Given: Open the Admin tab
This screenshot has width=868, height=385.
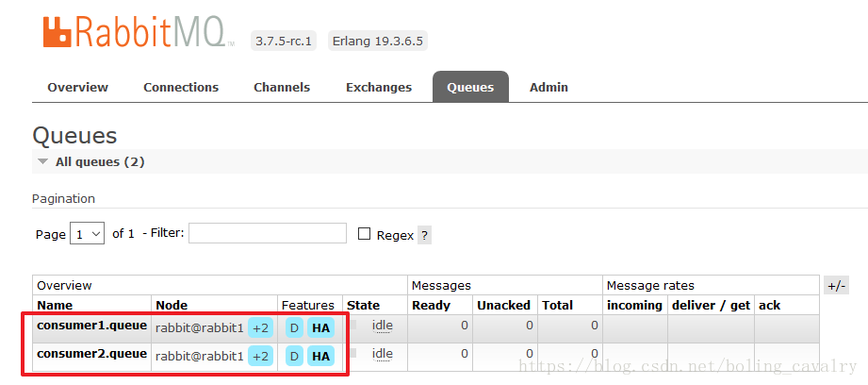Looking at the screenshot, I should tap(549, 88).
